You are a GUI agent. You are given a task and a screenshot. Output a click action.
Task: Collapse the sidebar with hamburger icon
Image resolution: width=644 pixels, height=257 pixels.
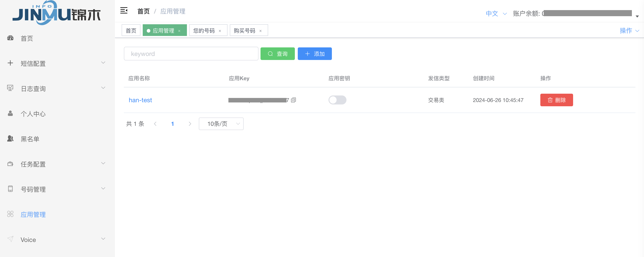point(124,11)
